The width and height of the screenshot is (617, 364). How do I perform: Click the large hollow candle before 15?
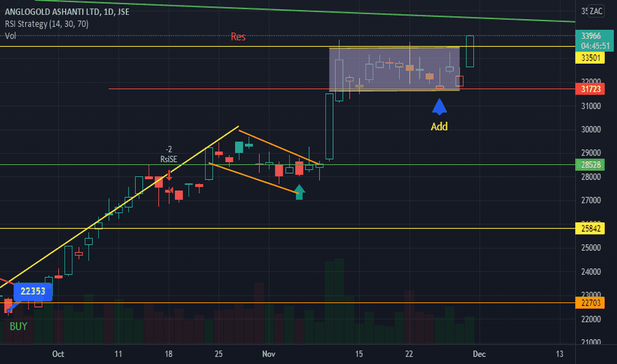[330, 126]
